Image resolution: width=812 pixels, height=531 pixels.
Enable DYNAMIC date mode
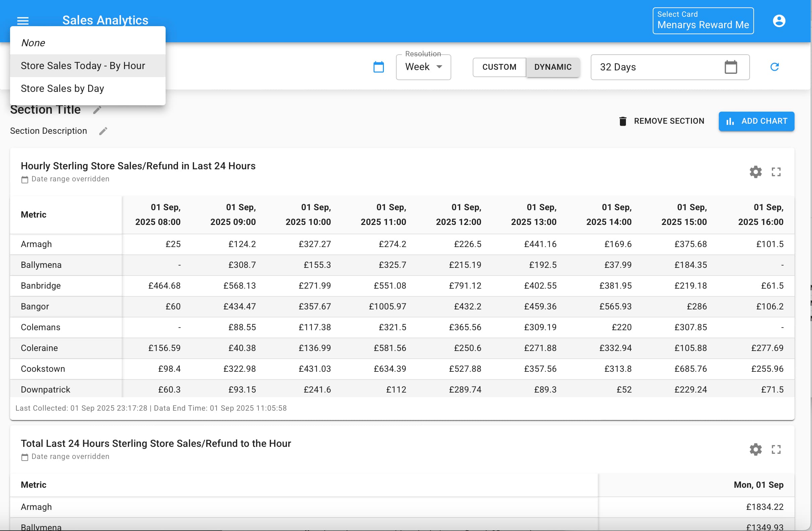point(553,67)
